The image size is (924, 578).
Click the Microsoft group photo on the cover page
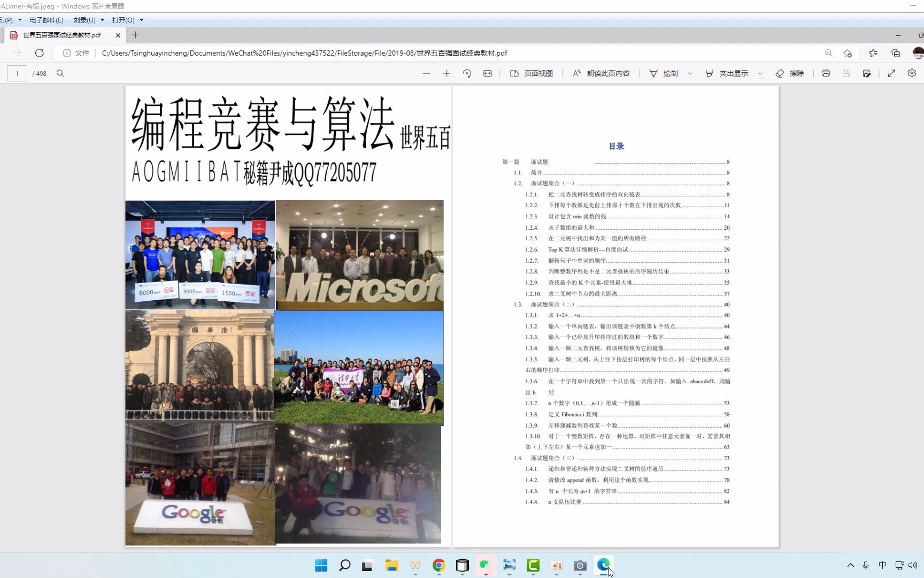[359, 255]
